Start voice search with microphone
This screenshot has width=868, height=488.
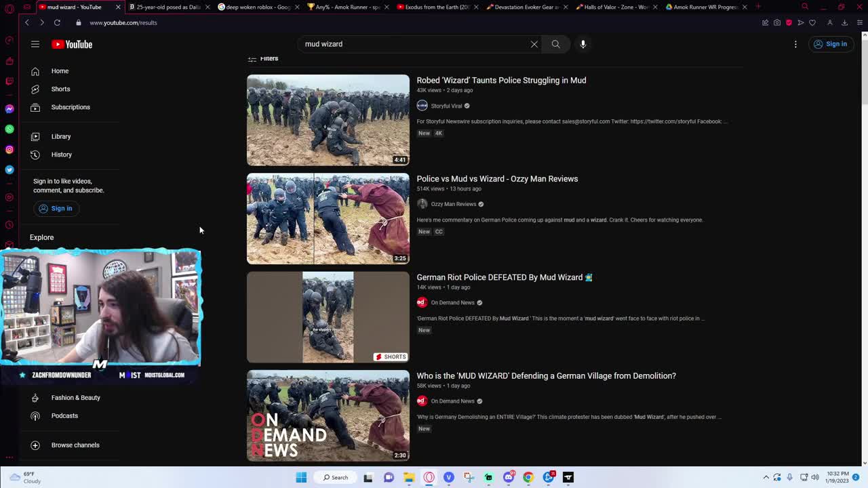coord(583,44)
